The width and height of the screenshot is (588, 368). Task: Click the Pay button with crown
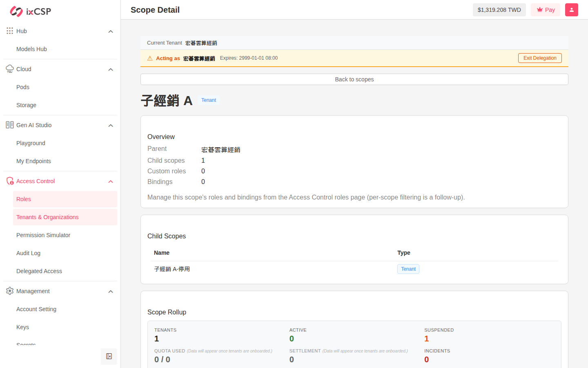click(546, 10)
